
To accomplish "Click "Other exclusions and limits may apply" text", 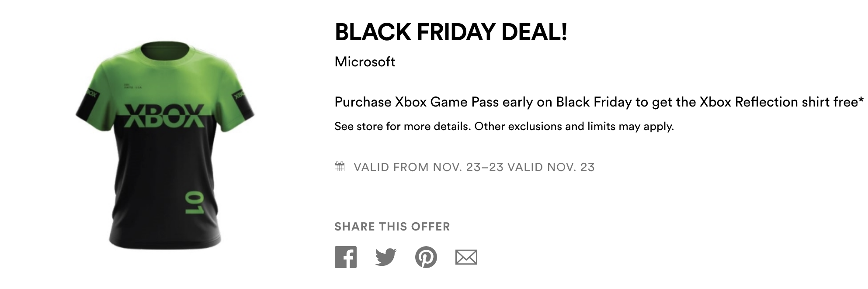I will [x=574, y=127].
